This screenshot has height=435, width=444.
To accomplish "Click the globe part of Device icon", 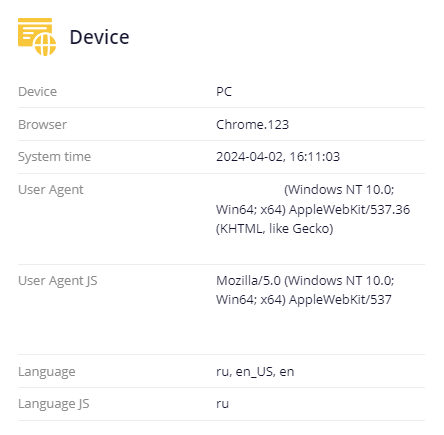I will [x=46, y=45].
